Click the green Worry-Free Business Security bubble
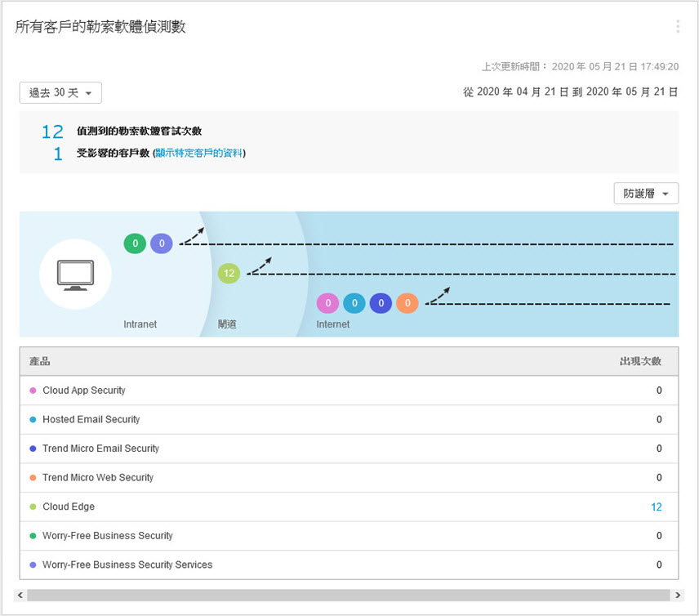The image size is (699, 616). tap(135, 243)
